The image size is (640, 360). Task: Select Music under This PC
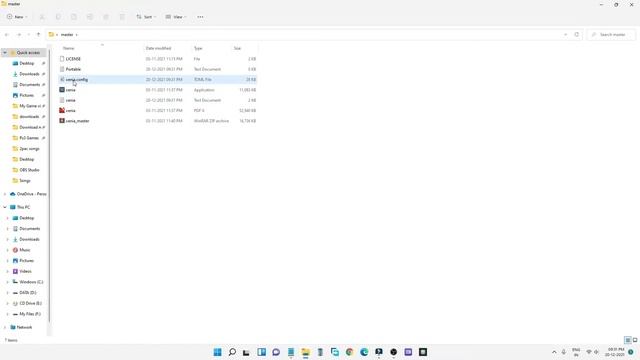point(24,250)
